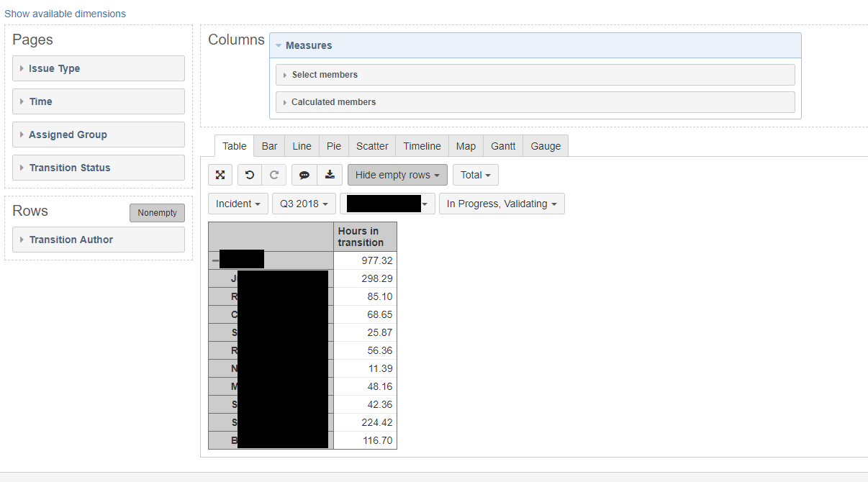Collapse the top-level table row
The width and height of the screenshot is (868, 482).
coord(215,260)
